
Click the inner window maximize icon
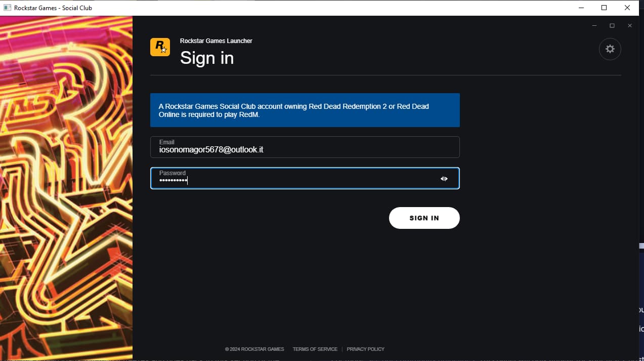point(612,25)
